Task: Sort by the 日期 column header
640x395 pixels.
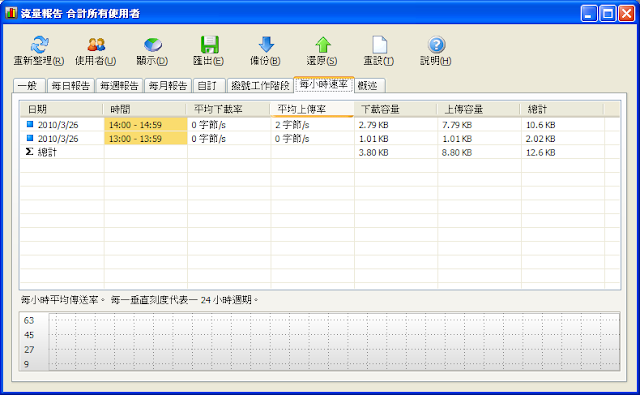Action: pos(61,109)
